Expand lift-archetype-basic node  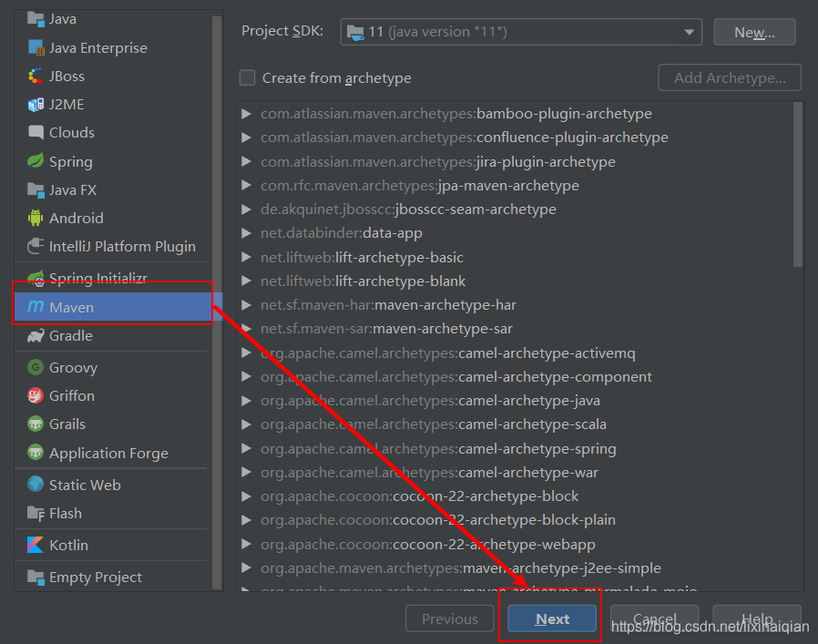point(246,257)
